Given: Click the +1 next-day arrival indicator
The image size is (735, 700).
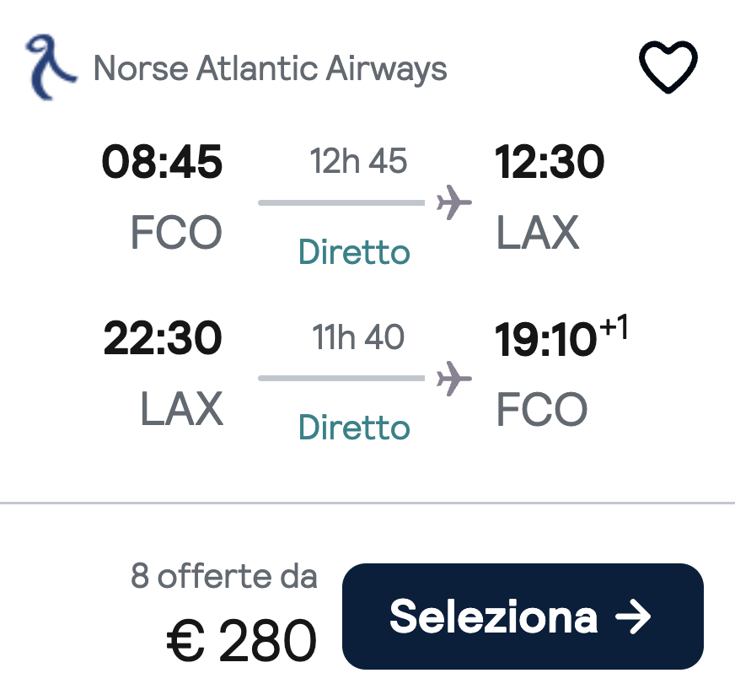Looking at the screenshot, I should point(613,327).
